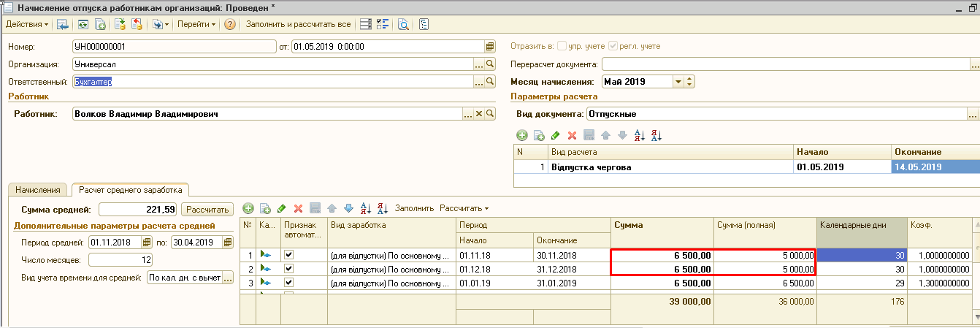Move row down in average earnings table
Viewport: 980px width, 328px height.
click(x=348, y=208)
